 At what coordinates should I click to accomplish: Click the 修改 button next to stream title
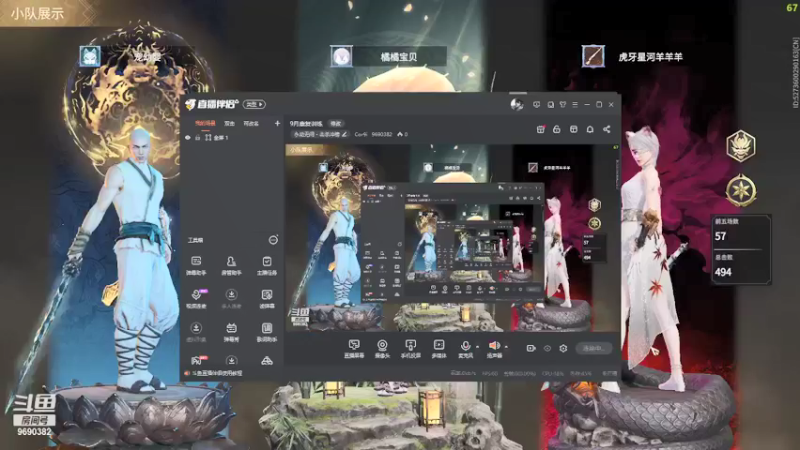pos(335,123)
